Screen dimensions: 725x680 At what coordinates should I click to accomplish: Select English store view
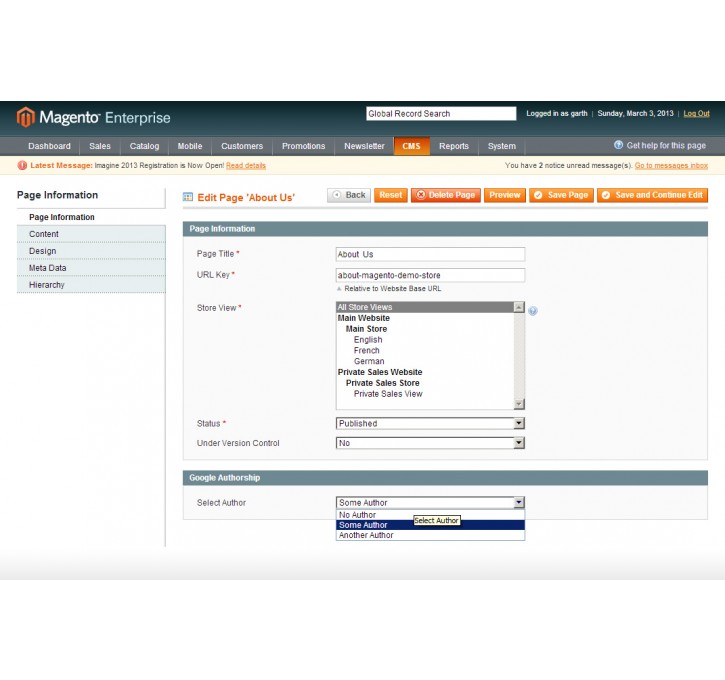(425, 340)
